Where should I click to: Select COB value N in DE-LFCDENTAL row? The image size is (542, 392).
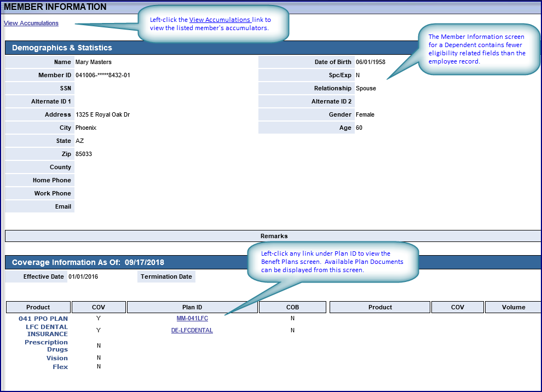click(292, 331)
